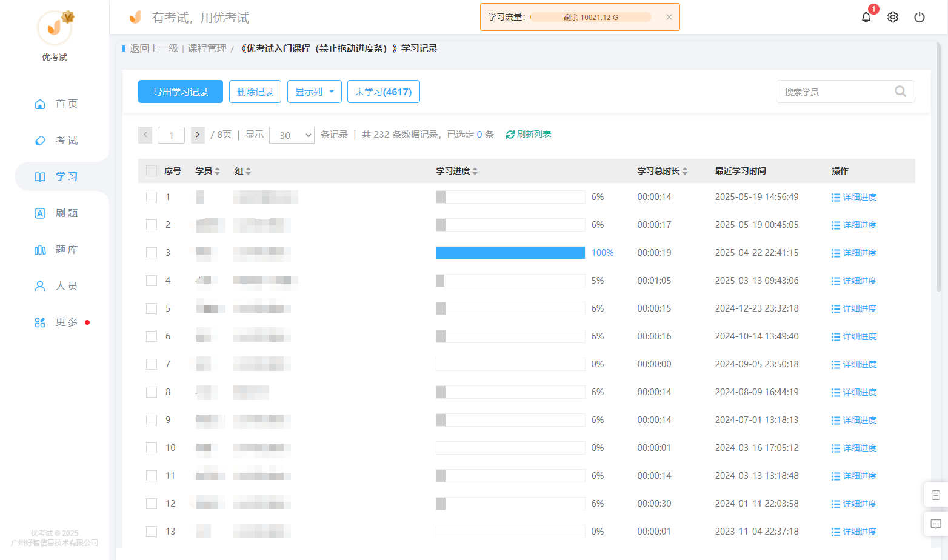This screenshot has width=948, height=560.
Task: Check the row 9 checkbox
Action: (x=152, y=420)
